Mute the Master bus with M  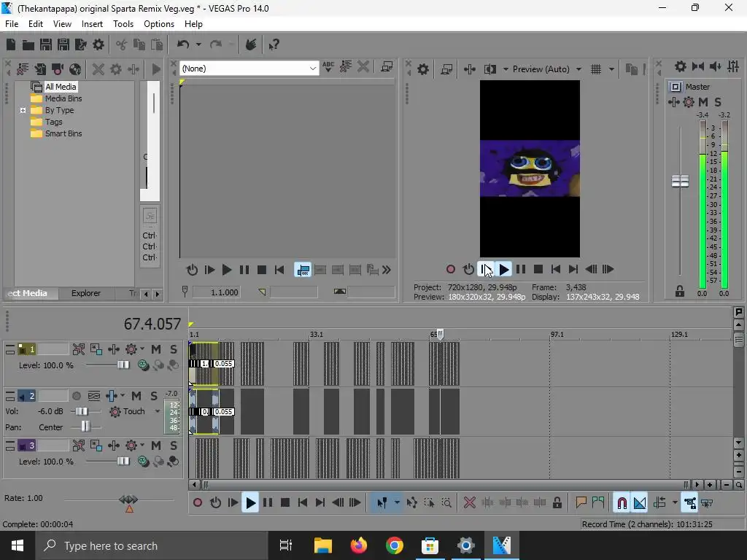pos(703,102)
